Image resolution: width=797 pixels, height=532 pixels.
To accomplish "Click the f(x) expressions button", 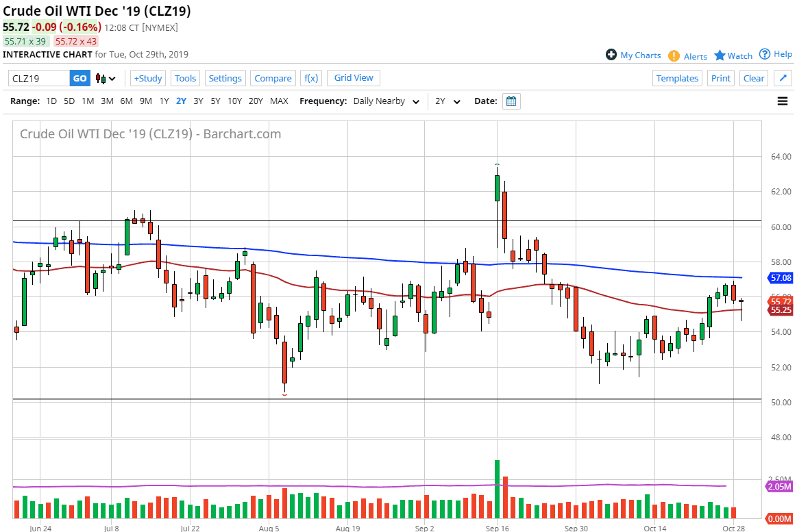I will pos(311,78).
